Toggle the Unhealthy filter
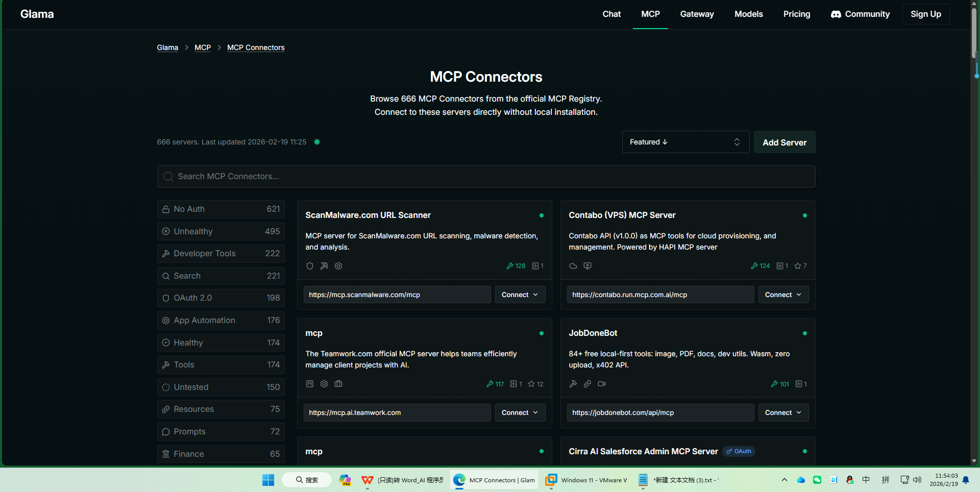980x492 pixels. click(x=221, y=232)
